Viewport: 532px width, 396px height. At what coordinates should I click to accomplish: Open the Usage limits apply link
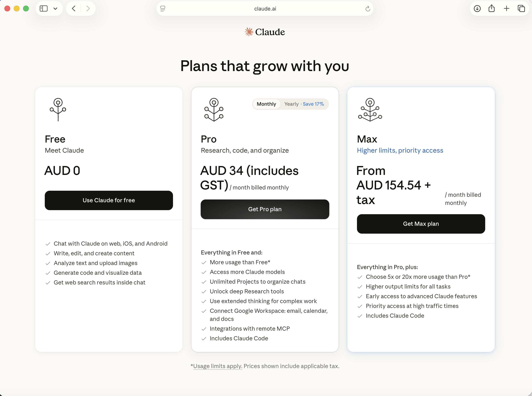[x=217, y=366]
